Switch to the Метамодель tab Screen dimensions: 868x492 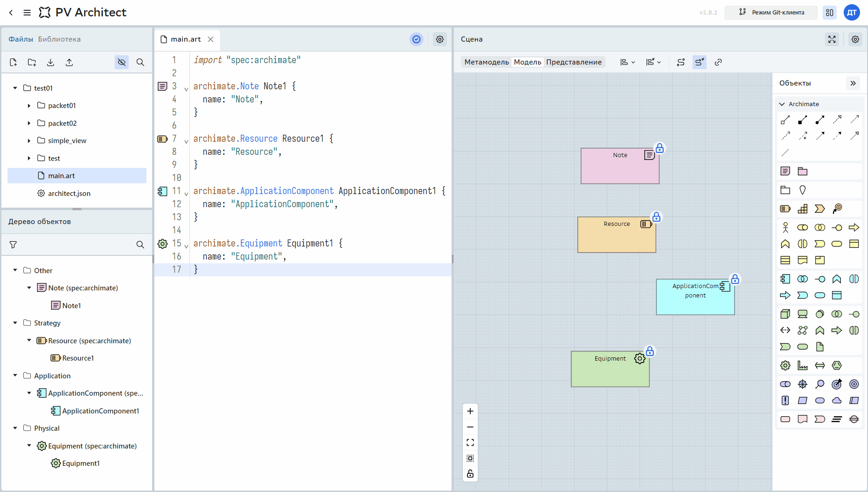pos(487,62)
